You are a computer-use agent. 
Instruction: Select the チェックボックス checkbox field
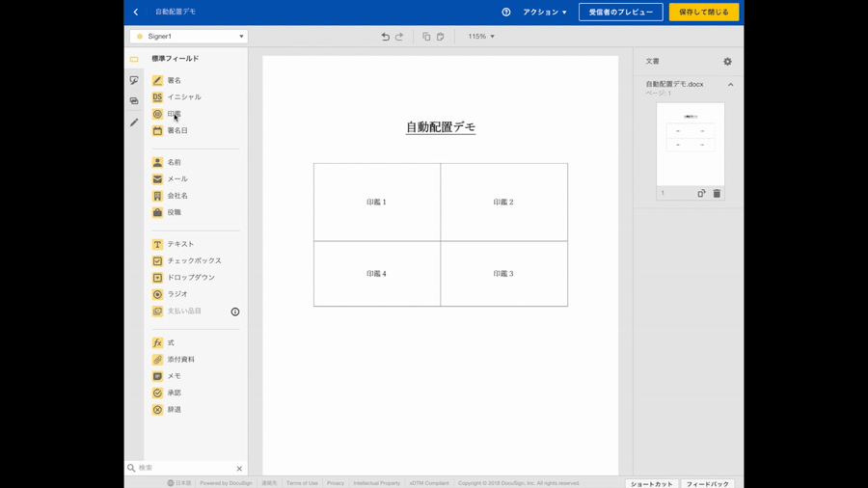tap(187, 260)
